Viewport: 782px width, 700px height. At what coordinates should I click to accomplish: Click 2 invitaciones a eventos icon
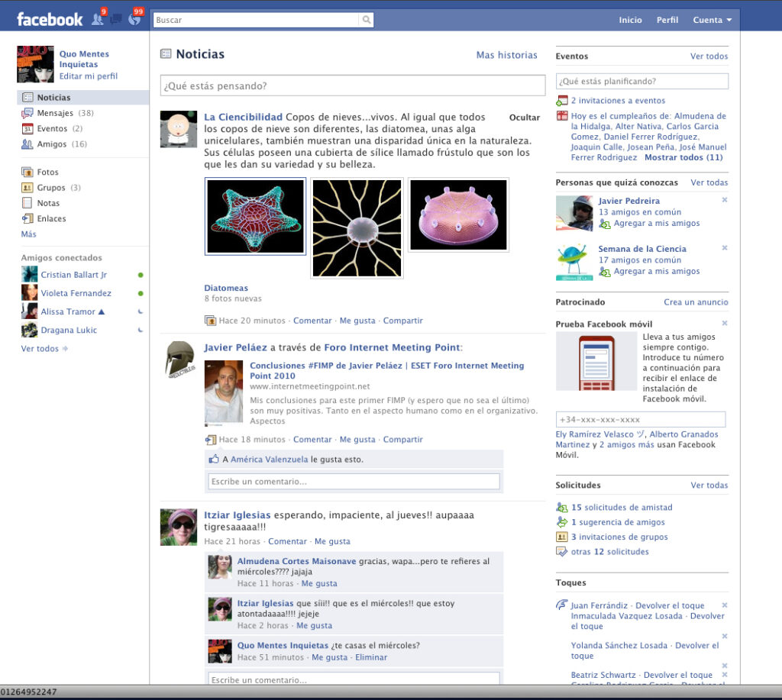(562, 101)
